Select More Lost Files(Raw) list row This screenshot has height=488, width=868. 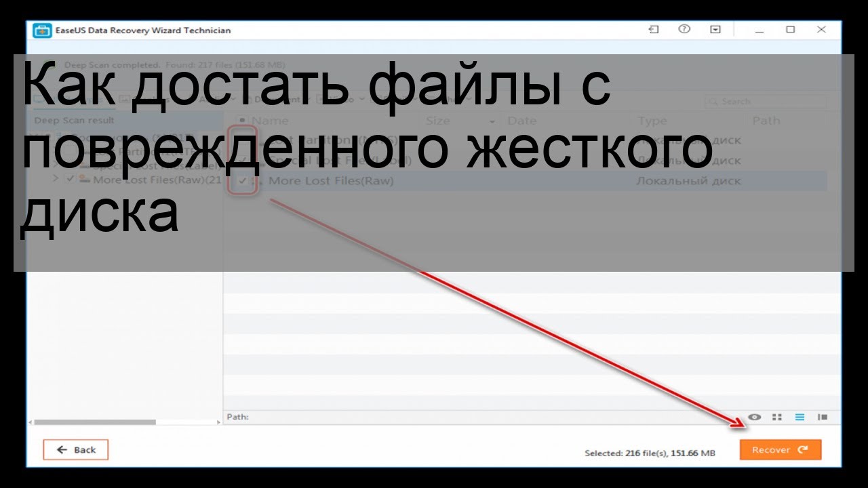point(526,181)
